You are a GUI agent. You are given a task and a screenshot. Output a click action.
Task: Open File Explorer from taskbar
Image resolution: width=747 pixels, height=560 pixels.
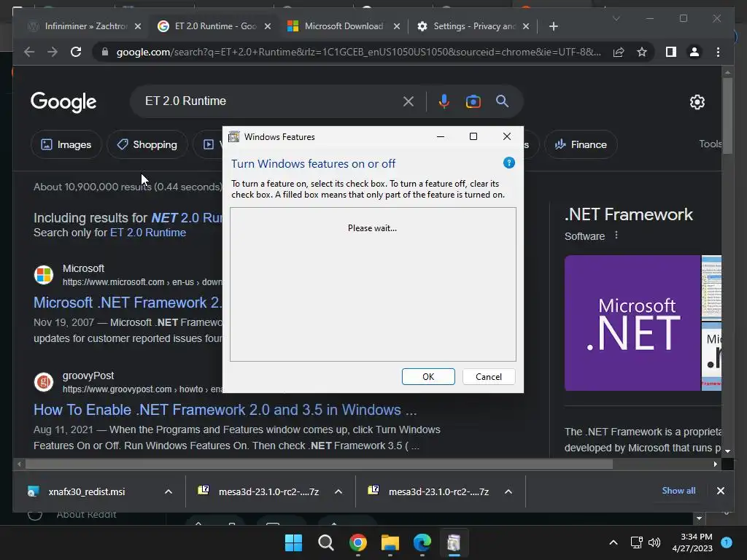[x=390, y=542]
